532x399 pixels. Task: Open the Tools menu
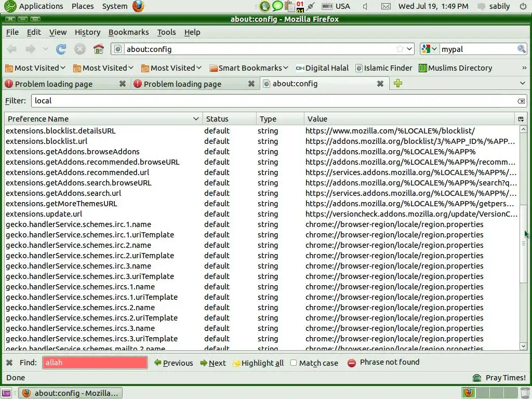(x=167, y=32)
